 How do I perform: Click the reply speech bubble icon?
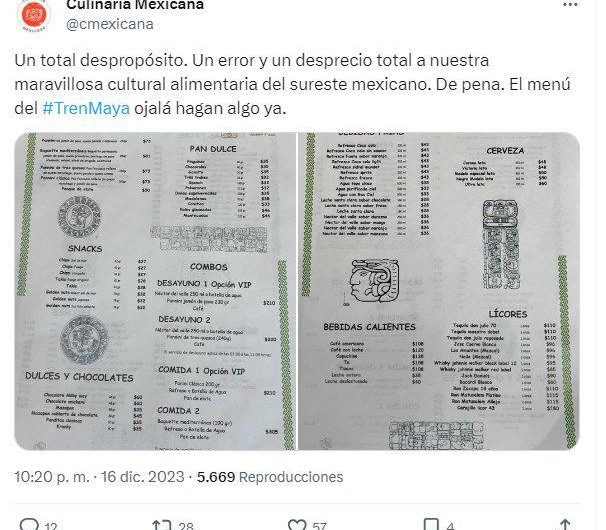(29, 525)
